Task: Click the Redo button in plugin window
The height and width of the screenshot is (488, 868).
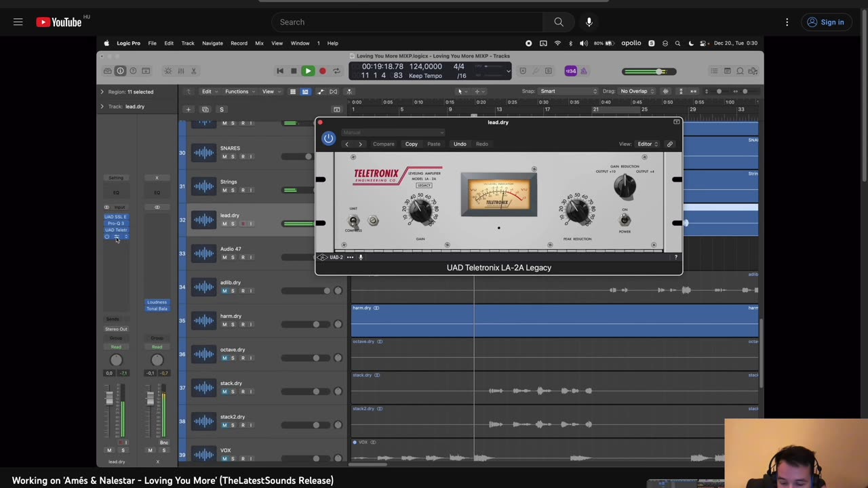Action: [x=481, y=144]
